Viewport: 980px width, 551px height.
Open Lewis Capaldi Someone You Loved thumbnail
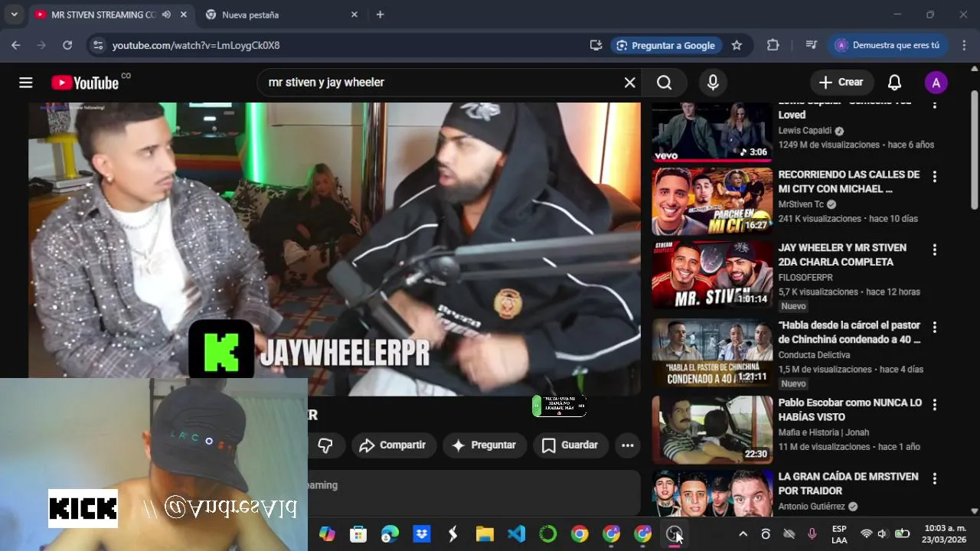click(713, 132)
